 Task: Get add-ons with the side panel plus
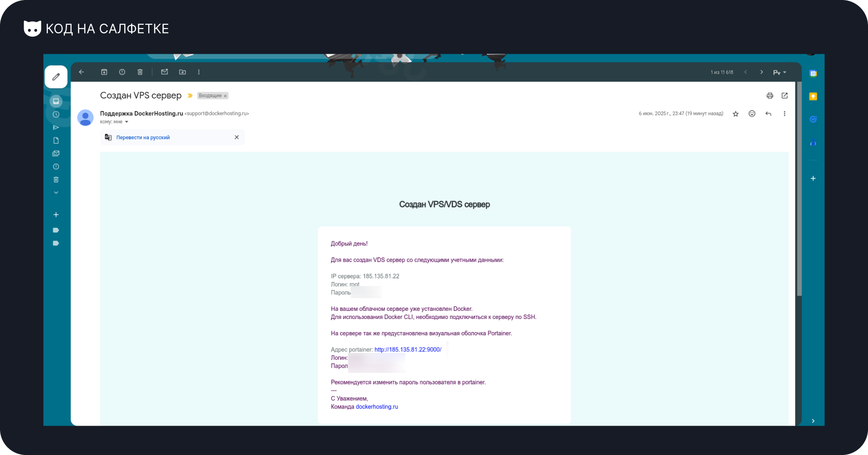click(x=813, y=178)
